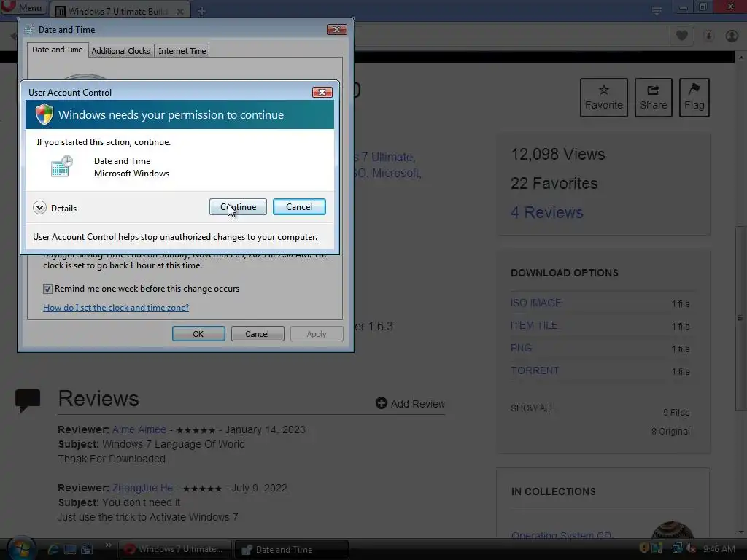
Task: Click Continue in User Account Control
Action: tap(238, 206)
